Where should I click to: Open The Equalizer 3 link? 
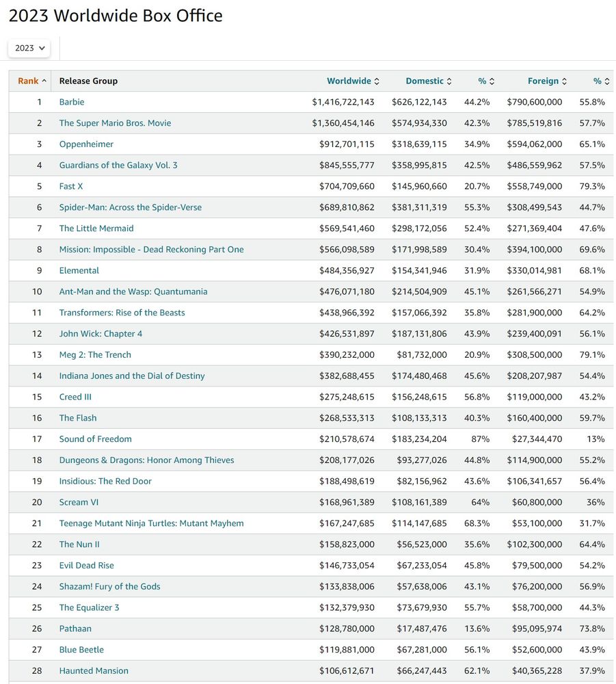coord(89,607)
